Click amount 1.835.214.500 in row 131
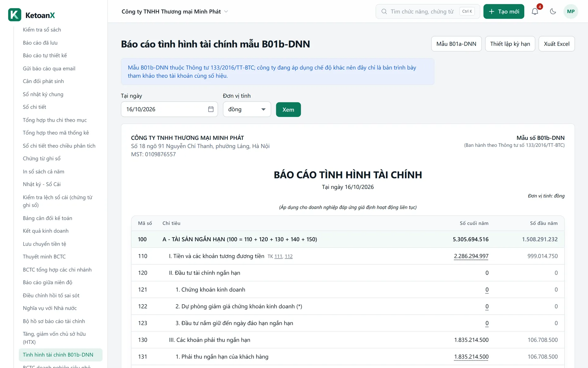The image size is (588, 368). [471, 357]
